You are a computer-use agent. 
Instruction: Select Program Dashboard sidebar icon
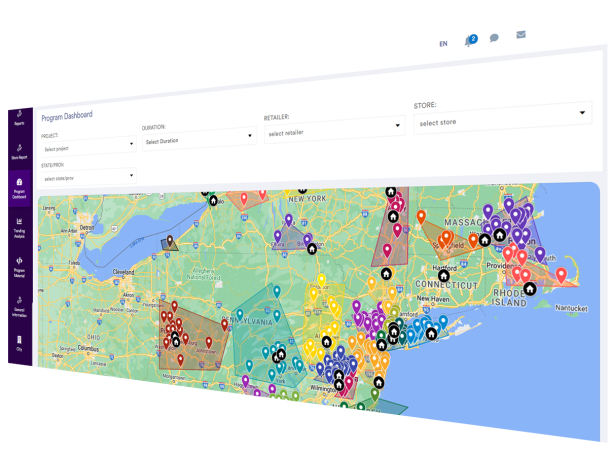point(19,187)
